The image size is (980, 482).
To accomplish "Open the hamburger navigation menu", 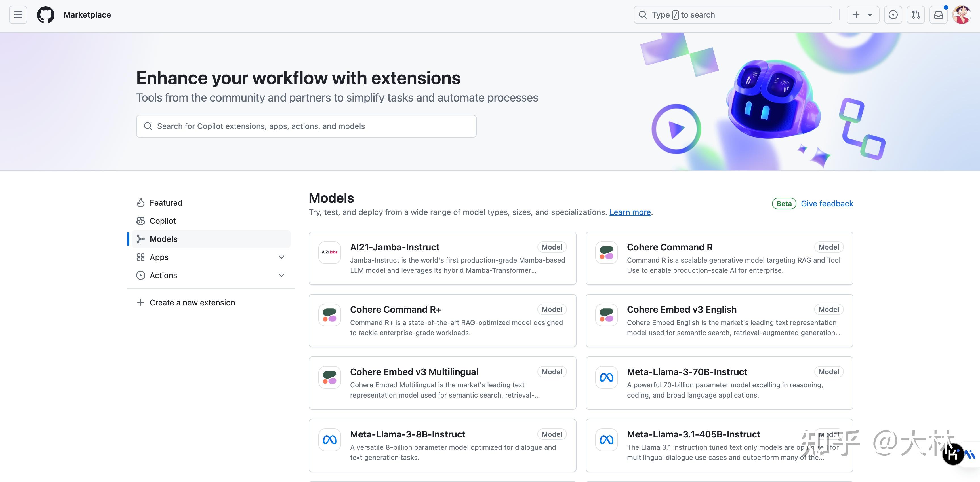I will (18, 14).
